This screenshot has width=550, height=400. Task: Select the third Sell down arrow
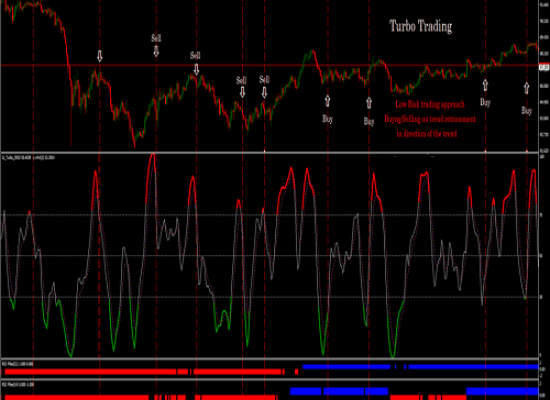point(242,92)
